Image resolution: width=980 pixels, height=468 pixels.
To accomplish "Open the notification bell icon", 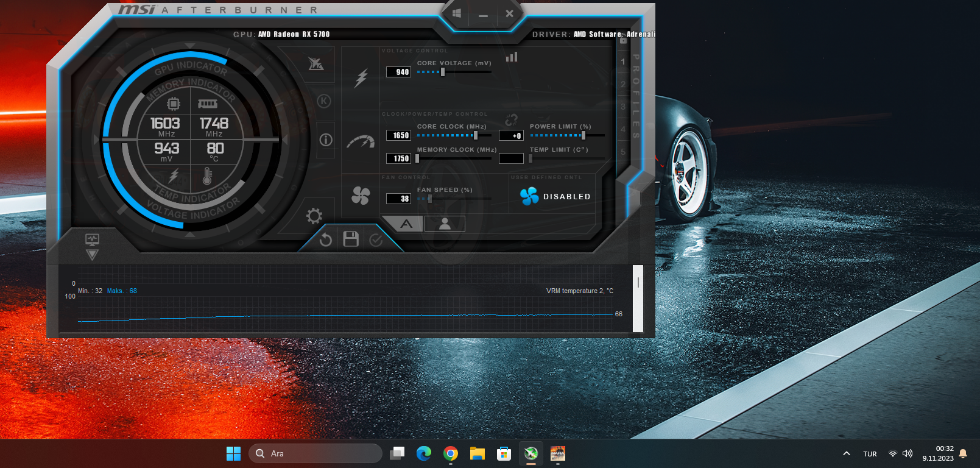I will 963,453.
